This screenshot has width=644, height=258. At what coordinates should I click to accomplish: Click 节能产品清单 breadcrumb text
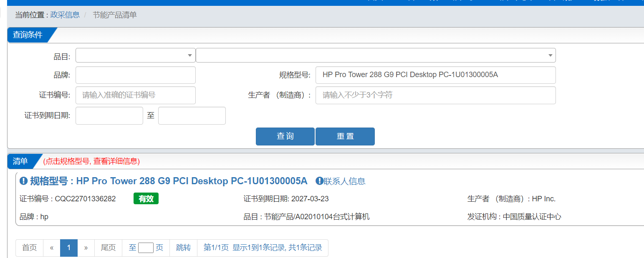tap(115, 15)
